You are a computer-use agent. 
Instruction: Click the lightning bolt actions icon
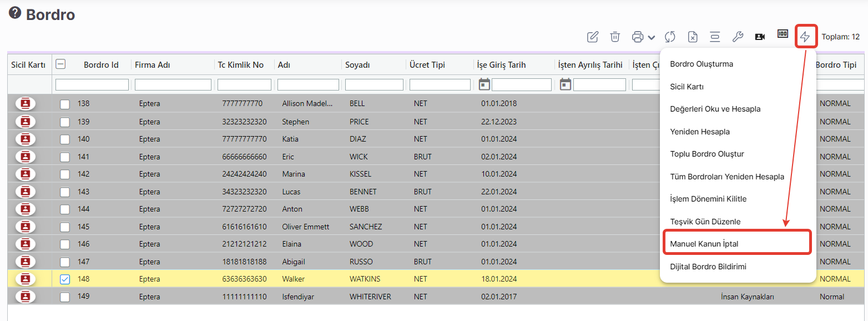click(x=805, y=37)
